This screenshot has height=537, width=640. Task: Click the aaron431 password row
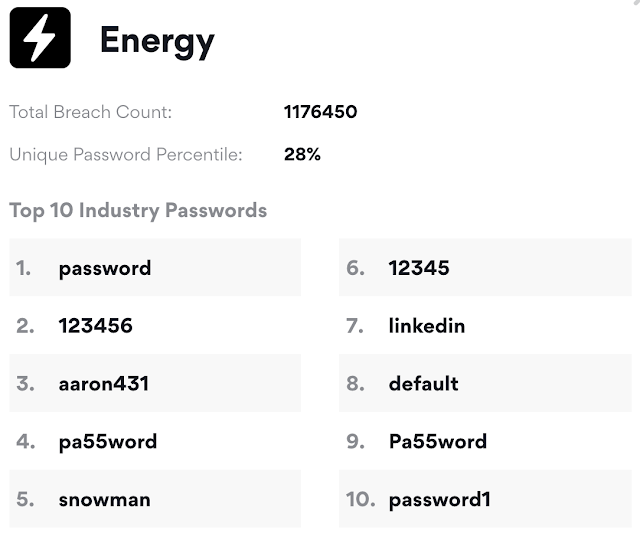(155, 383)
